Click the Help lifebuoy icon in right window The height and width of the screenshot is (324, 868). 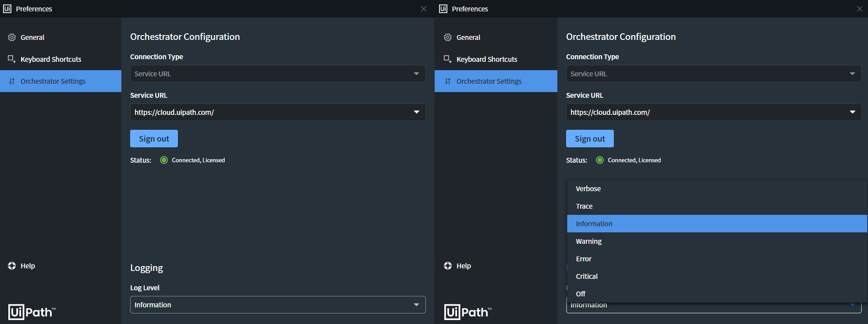448,266
